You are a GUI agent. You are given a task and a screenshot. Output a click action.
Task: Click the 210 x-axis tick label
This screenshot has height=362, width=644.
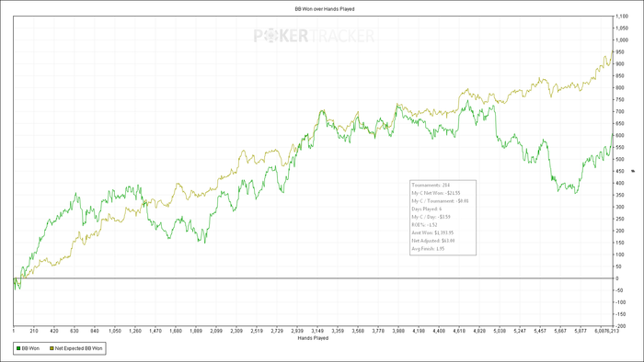point(34,331)
